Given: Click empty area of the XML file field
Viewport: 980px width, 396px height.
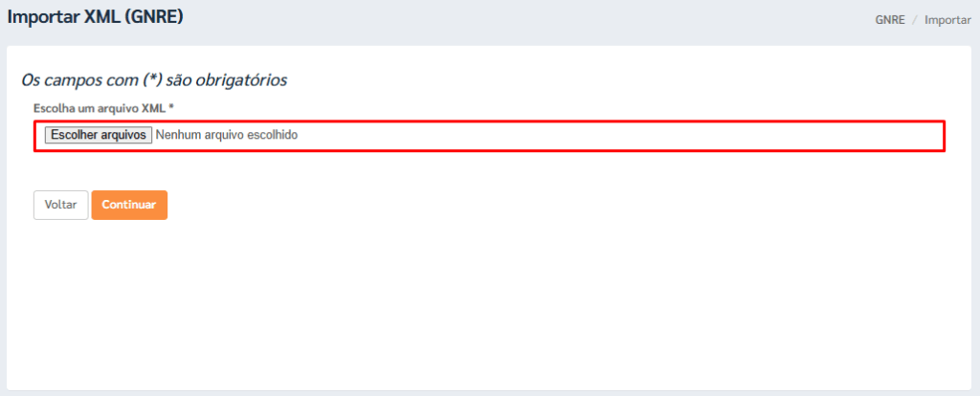Looking at the screenshot, I should pyautogui.click(x=622, y=136).
